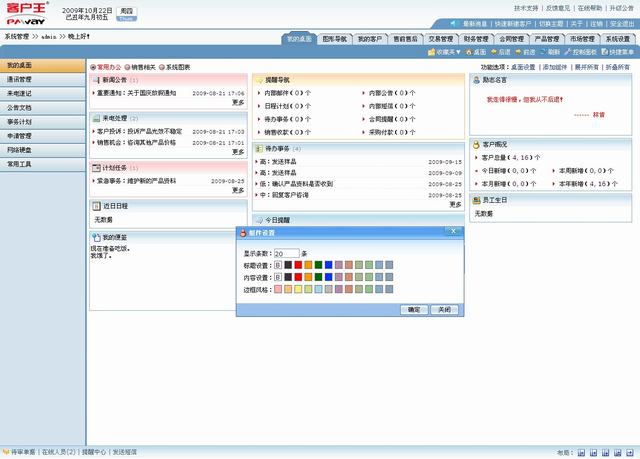The width and height of the screenshot is (640, 459).
Task: Click the 桌面 home icon in toolbar
Action: [x=469, y=51]
